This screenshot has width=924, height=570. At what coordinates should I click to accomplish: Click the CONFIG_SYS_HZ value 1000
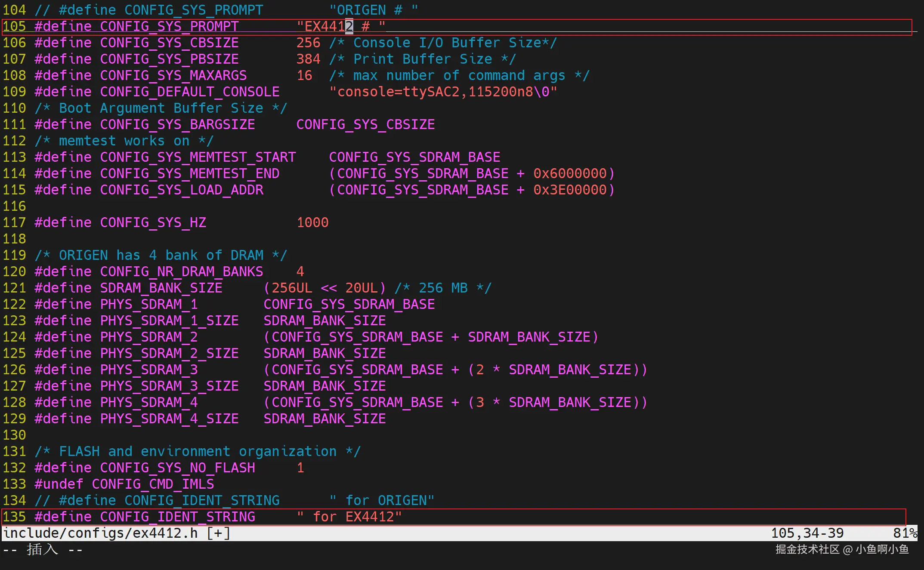pos(312,222)
